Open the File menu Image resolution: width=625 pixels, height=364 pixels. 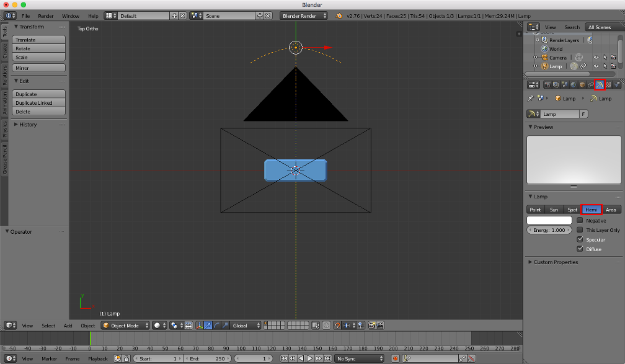pyautogui.click(x=25, y=16)
